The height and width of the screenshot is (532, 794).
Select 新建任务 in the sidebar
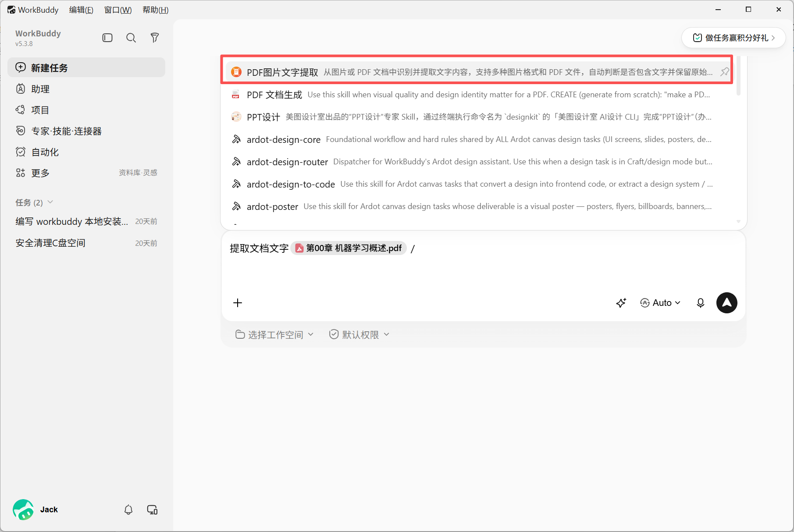86,67
